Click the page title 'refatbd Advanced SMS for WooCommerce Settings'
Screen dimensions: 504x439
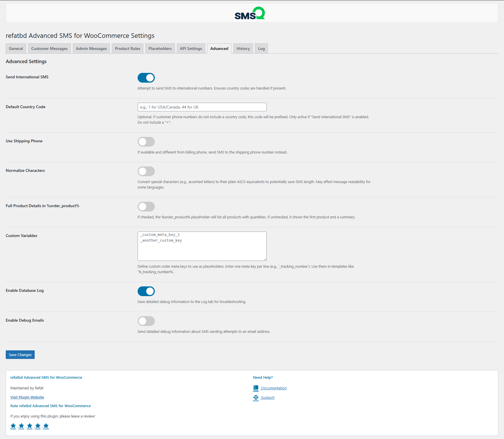click(80, 36)
